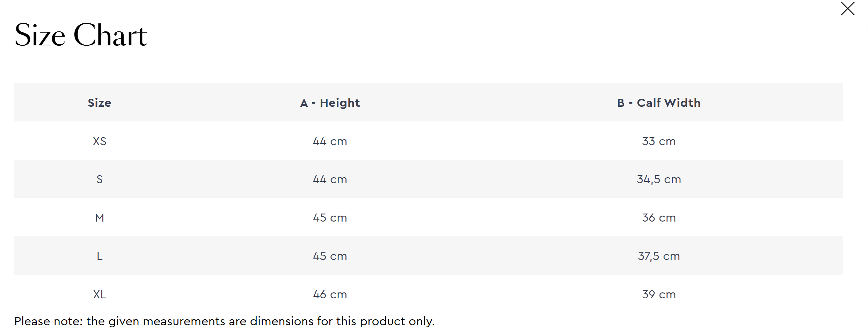
Task: Click the A - Height column header
Action: pos(330,103)
